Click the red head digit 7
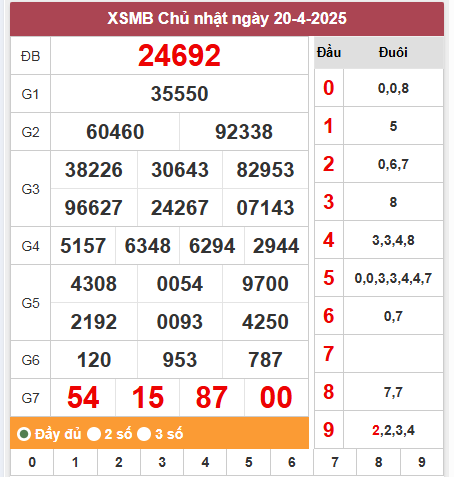Image resolution: width=454 pixels, height=477 pixels. pyautogui.click(x=329, y=354)
